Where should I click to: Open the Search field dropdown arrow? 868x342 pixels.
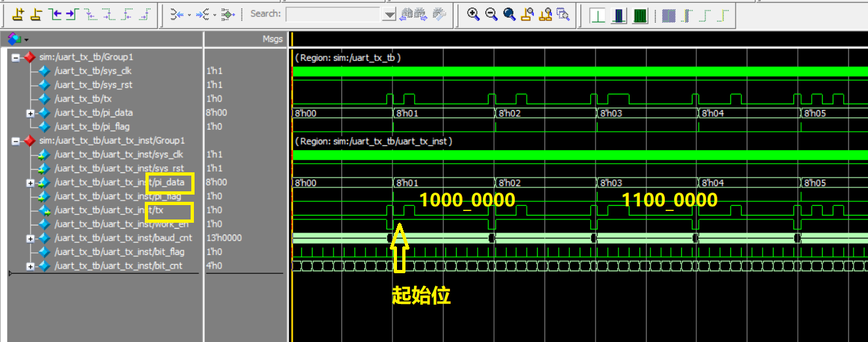(x=389, y=14)
